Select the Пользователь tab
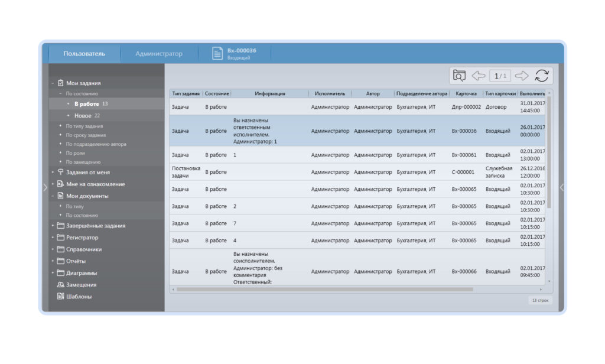605x364 pixels. click(x=84, y=54)
